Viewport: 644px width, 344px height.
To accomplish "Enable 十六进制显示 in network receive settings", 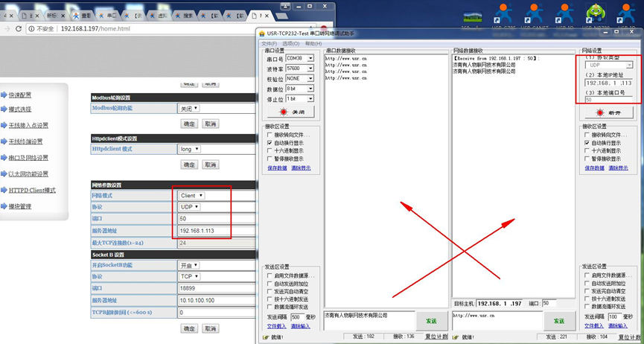I will click(588, 150).
